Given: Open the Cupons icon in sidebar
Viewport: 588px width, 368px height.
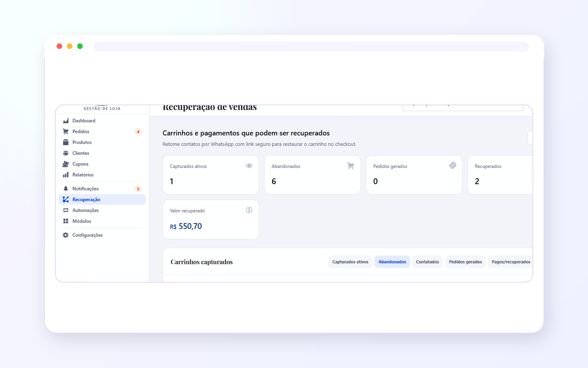Looking at the screenshot, I should pos(66,164).
